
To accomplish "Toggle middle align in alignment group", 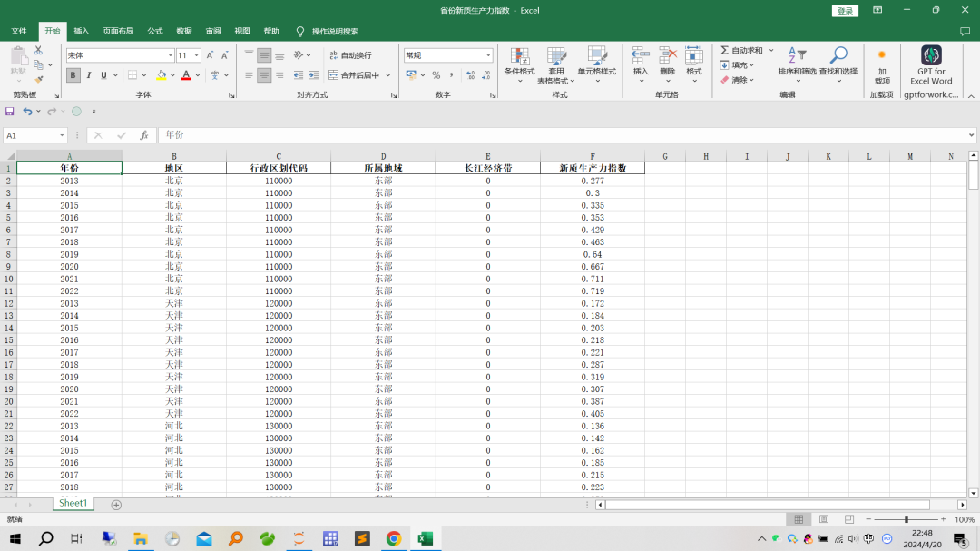I will (264, 55).
